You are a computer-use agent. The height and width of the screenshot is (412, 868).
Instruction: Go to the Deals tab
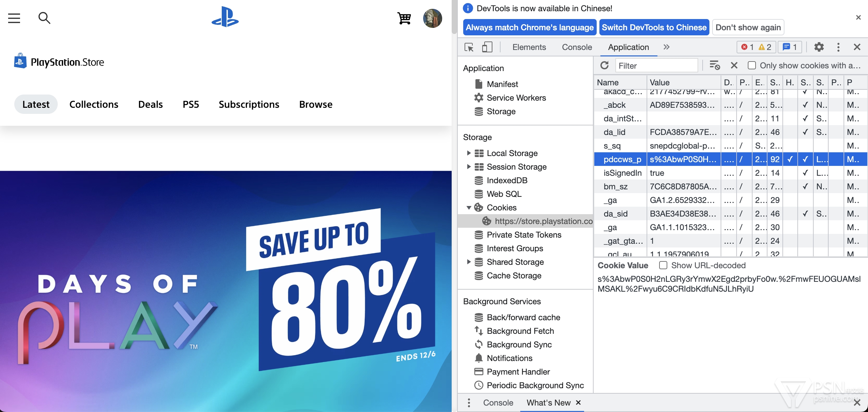150,104
